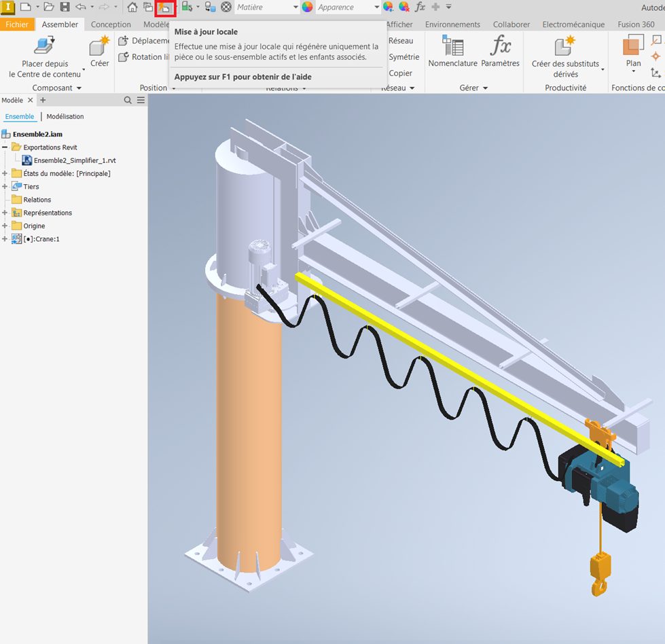Click Placer depuis le Centre de contenu
The width and height of the screenshot is (665, 644).
(45, 57)
